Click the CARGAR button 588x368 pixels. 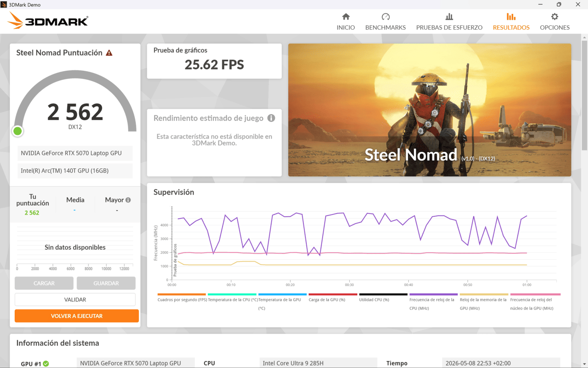(x=44, y=283)
